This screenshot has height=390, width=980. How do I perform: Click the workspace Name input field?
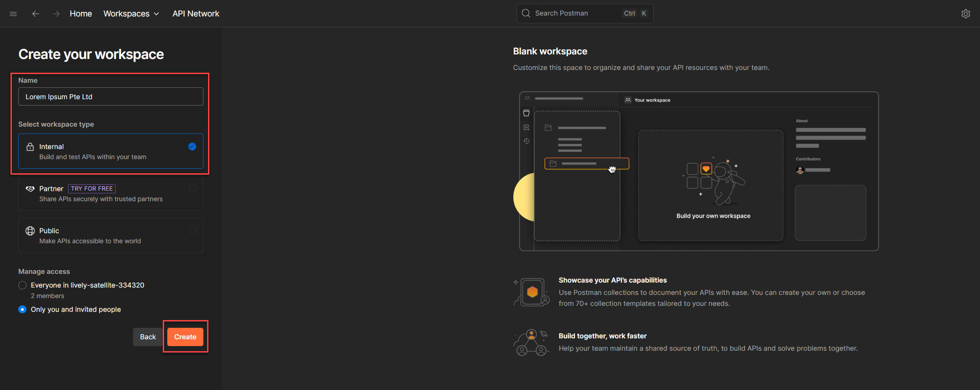(x=111, y=96)
